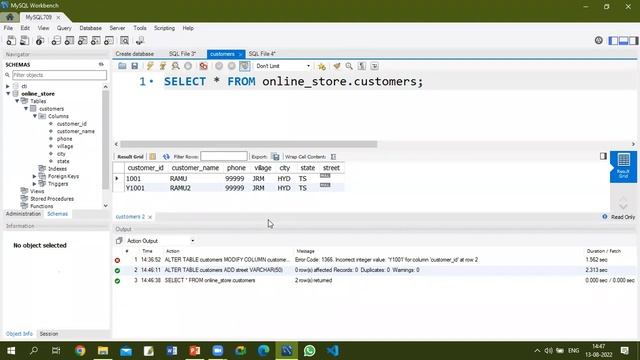Screen dimensions: 640x360
Task: Switch to the SQL File 4 tab
Action: tap(262, 54)
